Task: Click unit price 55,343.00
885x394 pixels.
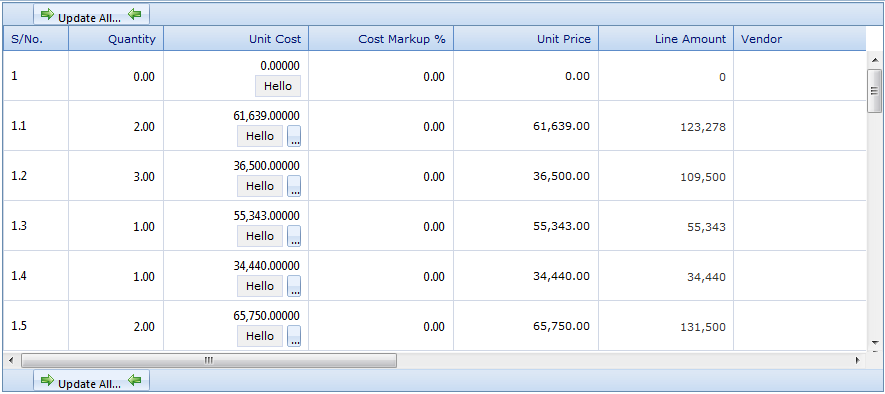Action: point(562,226)
